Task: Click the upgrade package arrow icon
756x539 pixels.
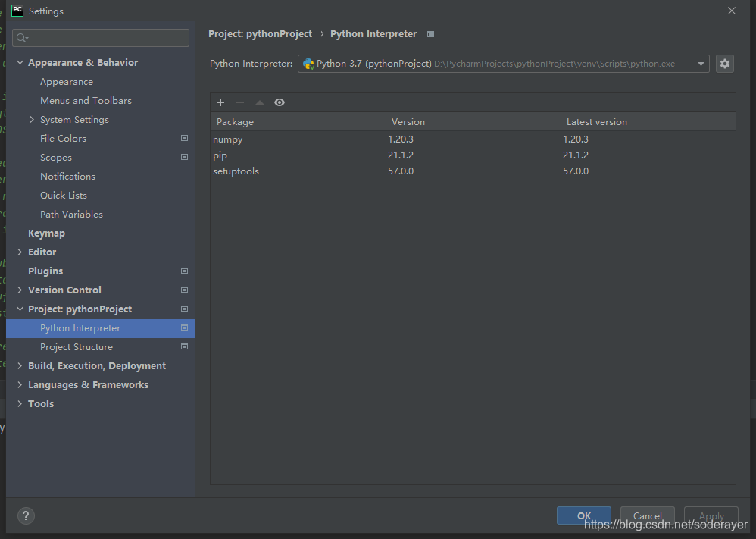Action: (260, 102)
